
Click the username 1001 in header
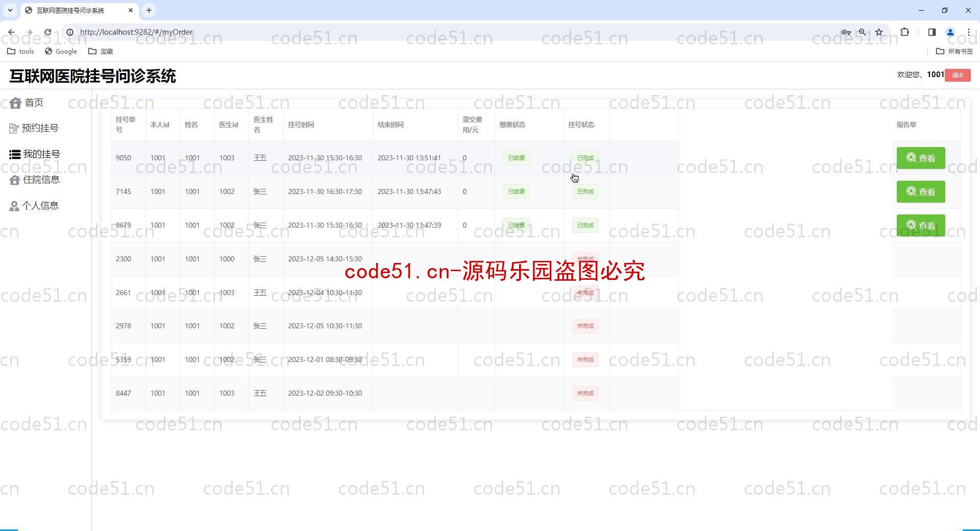pyautogui.click(x=936, y=75)
